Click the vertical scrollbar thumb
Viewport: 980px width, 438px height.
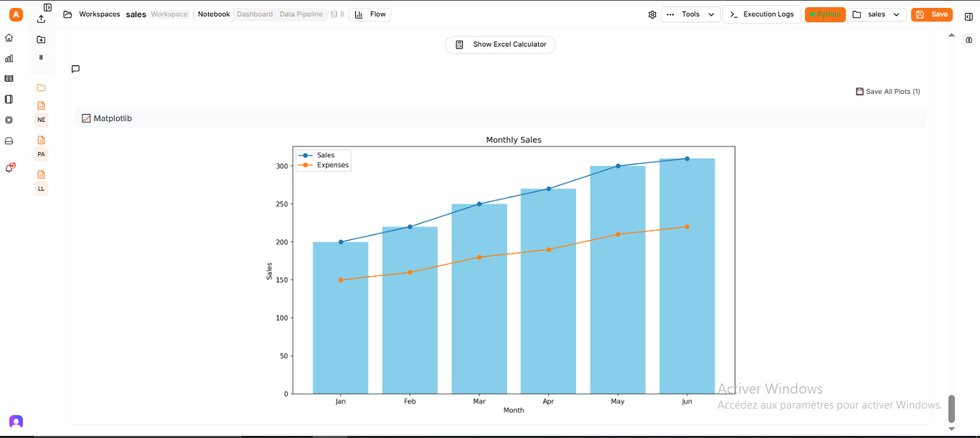pos(952,409)
